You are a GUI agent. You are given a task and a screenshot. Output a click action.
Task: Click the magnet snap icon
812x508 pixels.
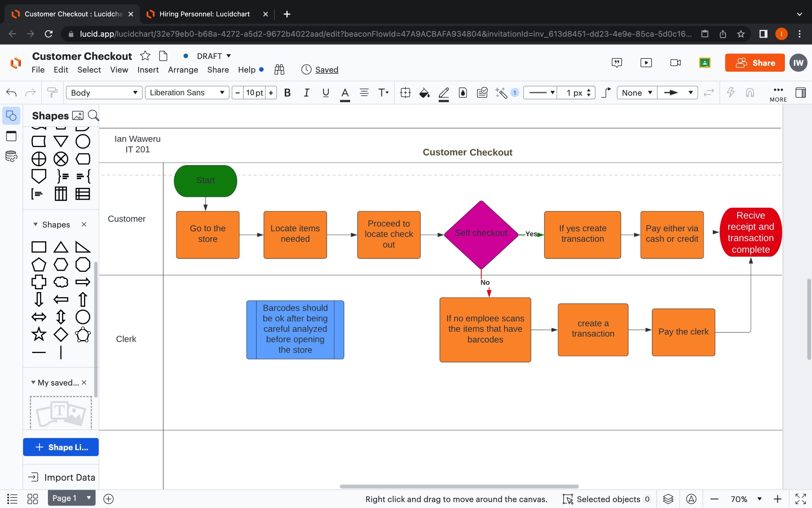tap(750, 93)
